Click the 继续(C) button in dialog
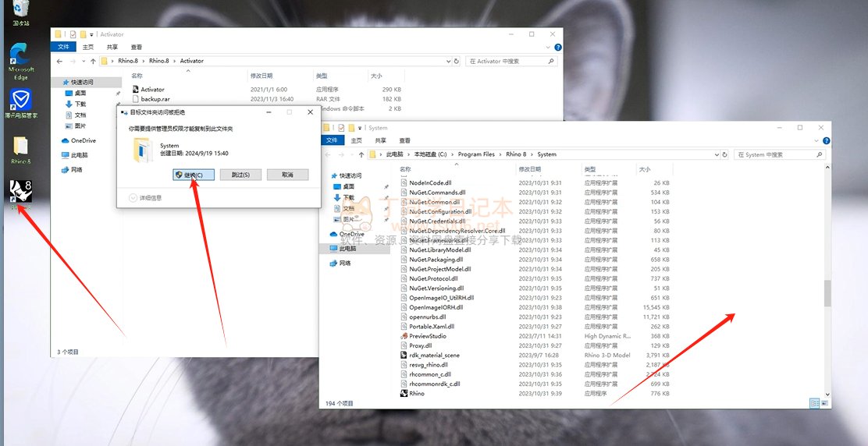868x446 pixels. pyautogui.click(x=189, y=175)
